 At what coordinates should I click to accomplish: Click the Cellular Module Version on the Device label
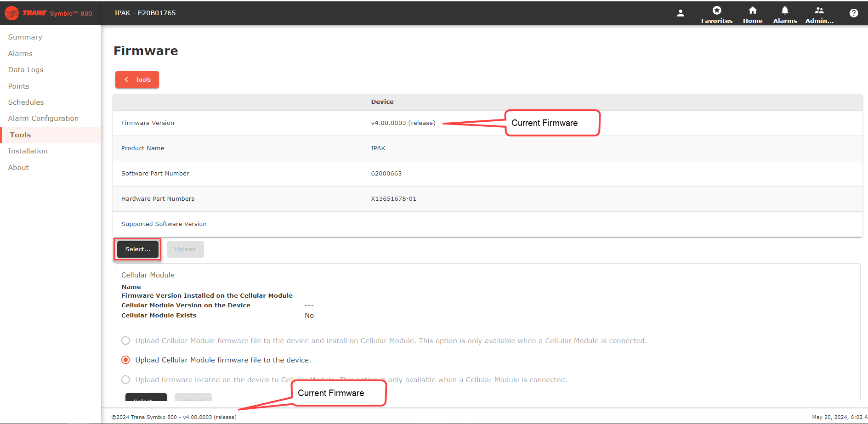coord(186,305)
